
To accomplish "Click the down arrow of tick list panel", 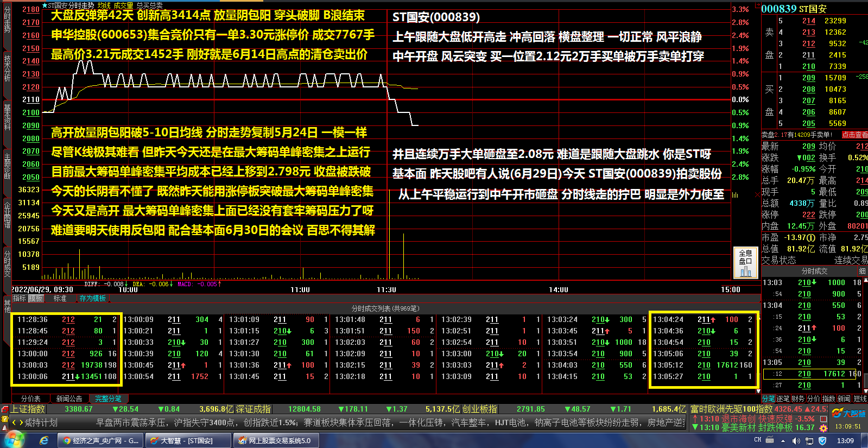I will (758, 390).
